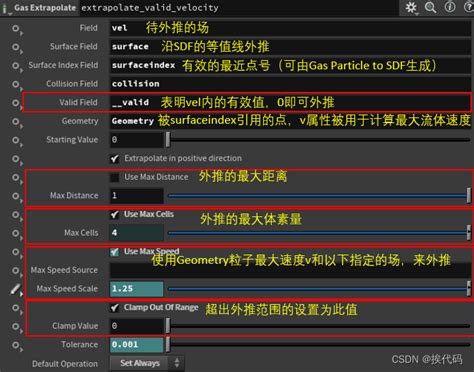Toggle Extrapolate in positive direction checkbox
The image size is (474, 372).
point(115,159)
